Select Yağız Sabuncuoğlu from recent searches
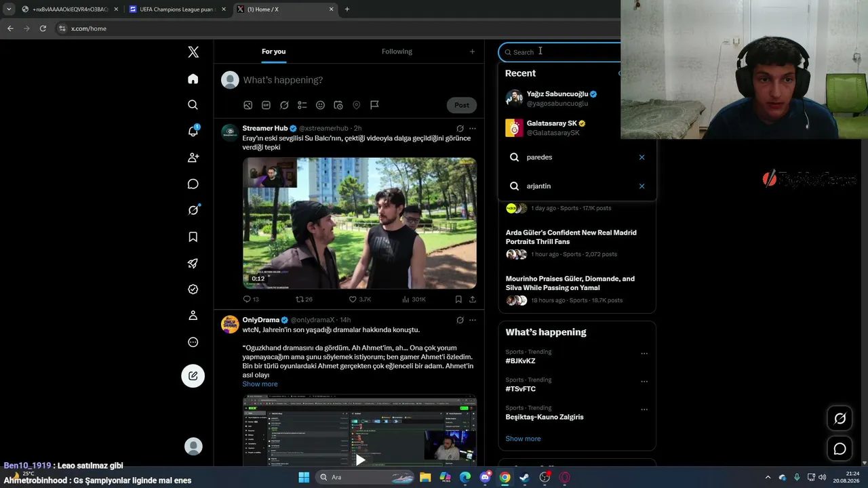The image size is (868, 488). point(577,98)
